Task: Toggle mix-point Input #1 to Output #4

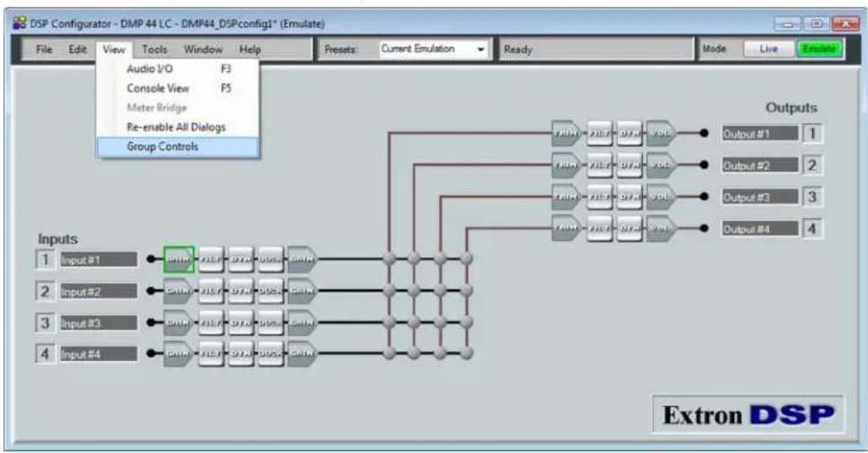Action: 467,258
